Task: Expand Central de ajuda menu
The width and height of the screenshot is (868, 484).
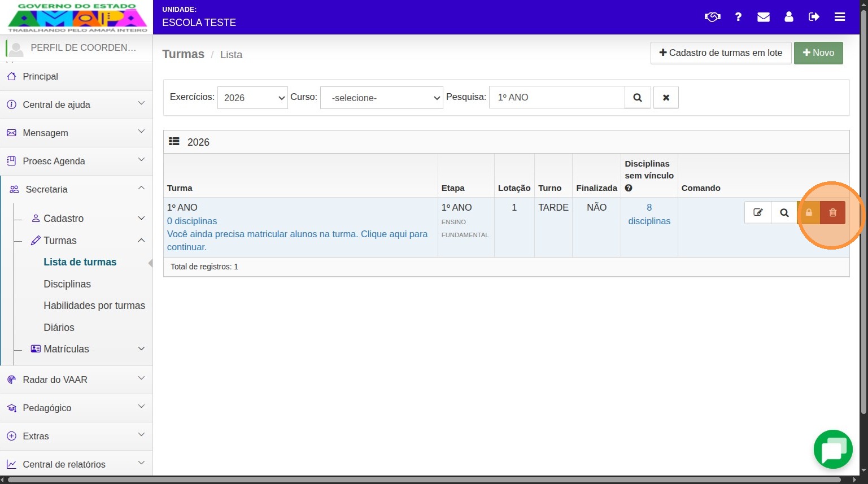Action: 76,104
